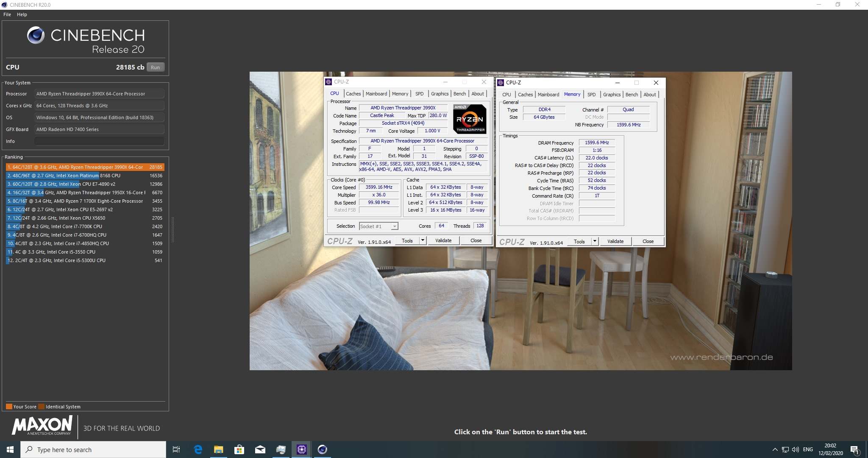Viewport: 868px width, 458px height.
Task: Select ranking entry Intel Xeon CPU X5650
Action: 85,218
